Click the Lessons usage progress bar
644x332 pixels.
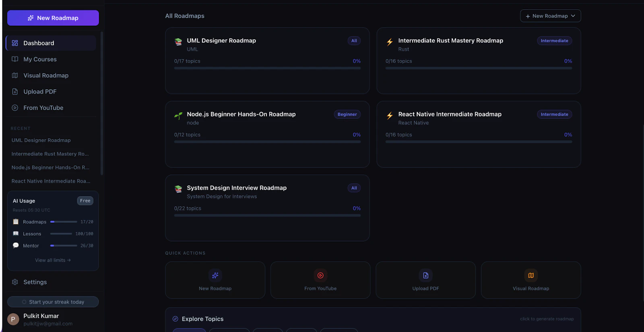[x=61, y=234]
